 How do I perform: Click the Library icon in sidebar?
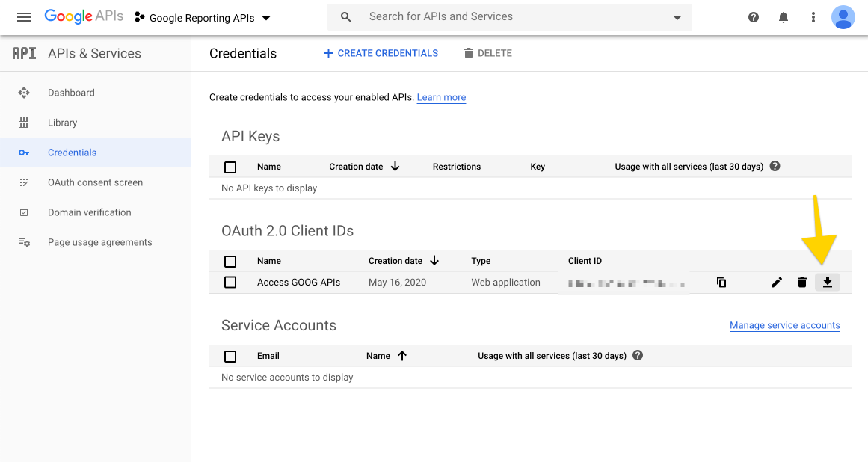point(24,123)
